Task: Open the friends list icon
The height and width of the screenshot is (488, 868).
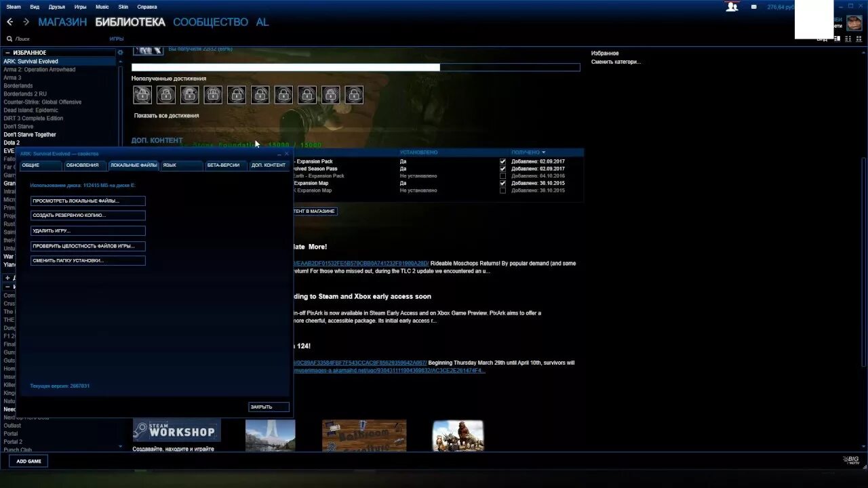Action: pyautogui.click(x=732, y=7)
